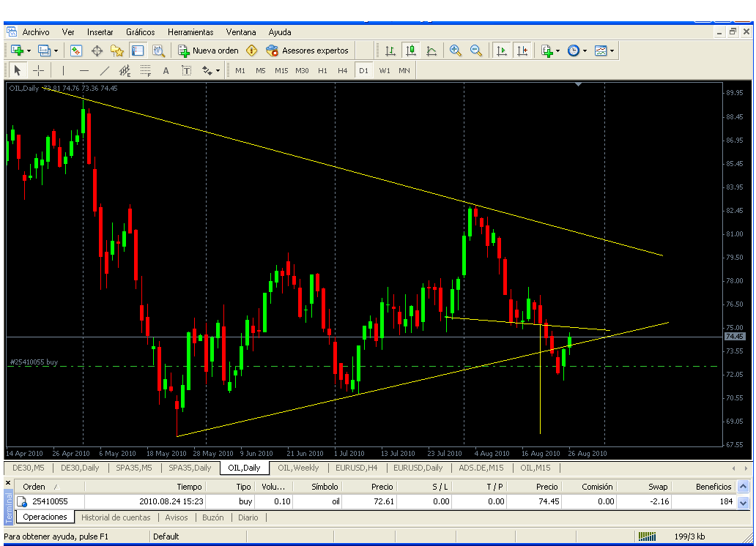Screen dimensions: 756x546
Task: Switch to candlestick chart mode
Action: point(411,51)
